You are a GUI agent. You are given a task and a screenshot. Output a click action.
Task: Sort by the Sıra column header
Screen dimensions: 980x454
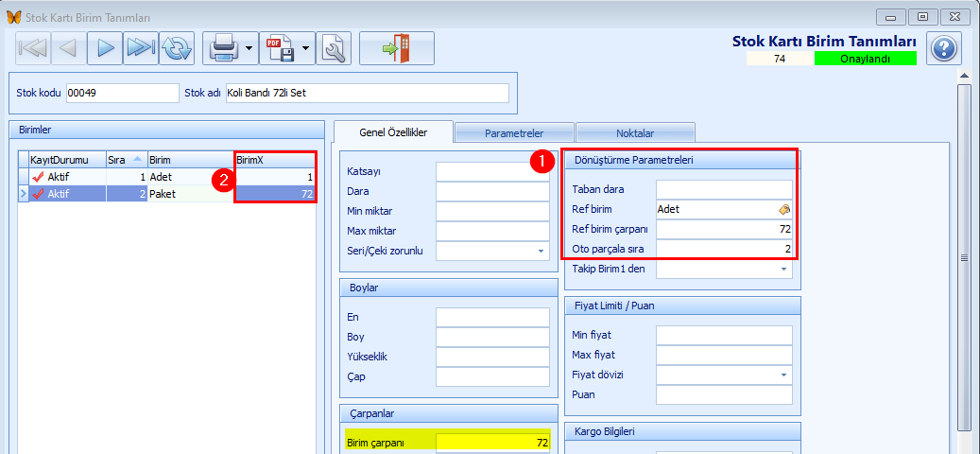[127, 160]
